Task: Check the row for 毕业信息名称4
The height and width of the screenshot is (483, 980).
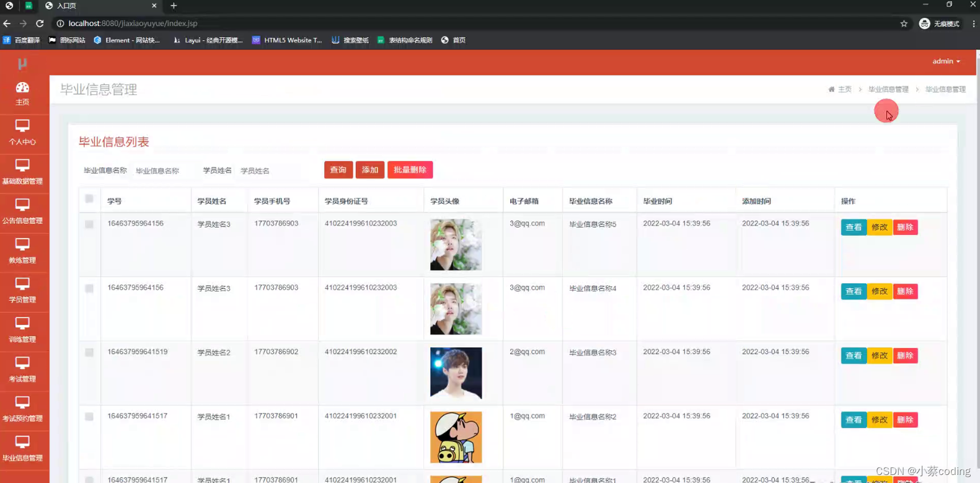Action: [x=89, y=288]
